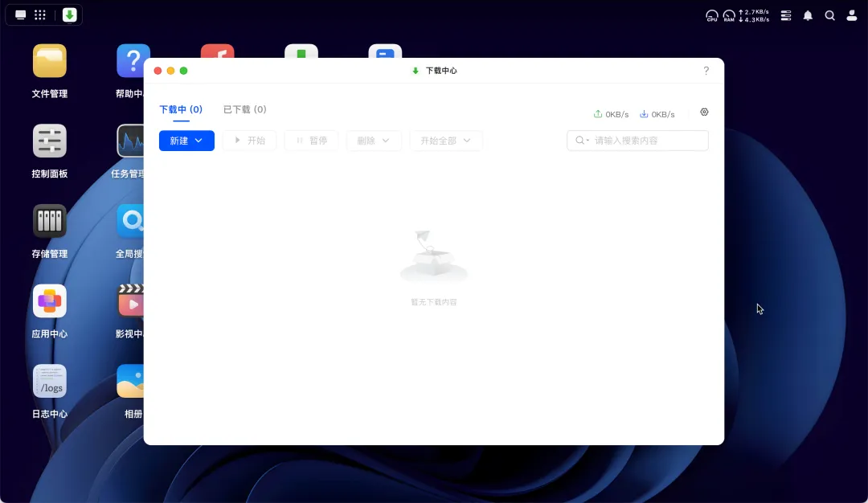Screen dimensions: 868x503
Task: Click the 暂无下载内容 text
Action: pyautogui.click(x=434, y=302)
